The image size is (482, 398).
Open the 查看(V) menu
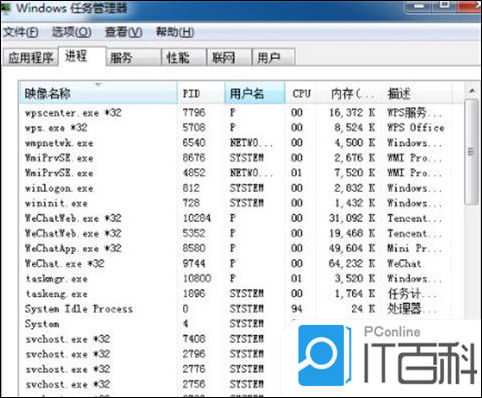tap(124, 32)
